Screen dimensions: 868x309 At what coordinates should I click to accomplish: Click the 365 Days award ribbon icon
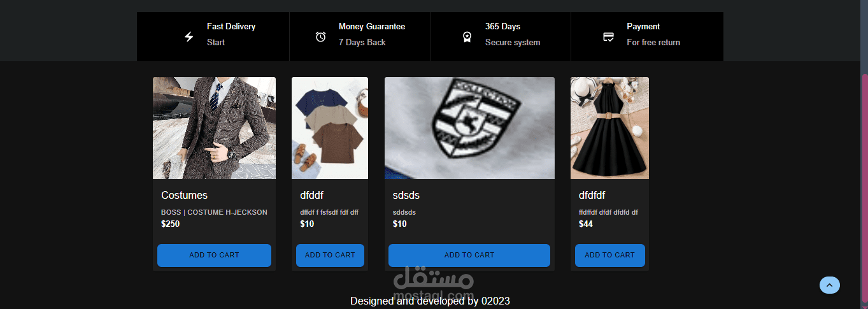[467, 37]
